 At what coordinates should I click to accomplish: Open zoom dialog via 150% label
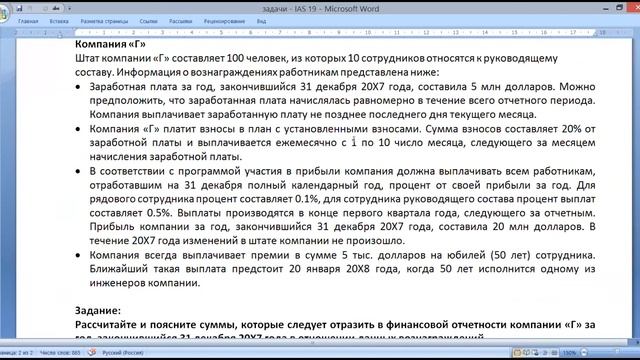(x=569, y=353)
